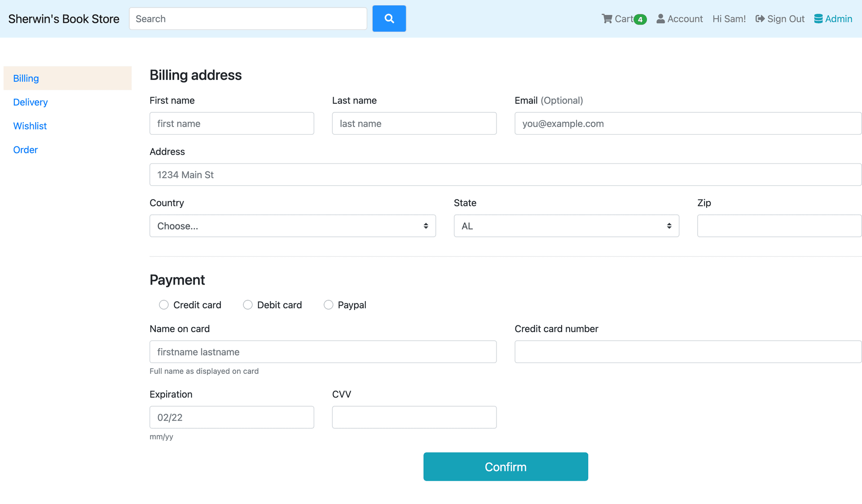
Task: Expand the State dropdown showing AL
Action: [x=566, y=226]
